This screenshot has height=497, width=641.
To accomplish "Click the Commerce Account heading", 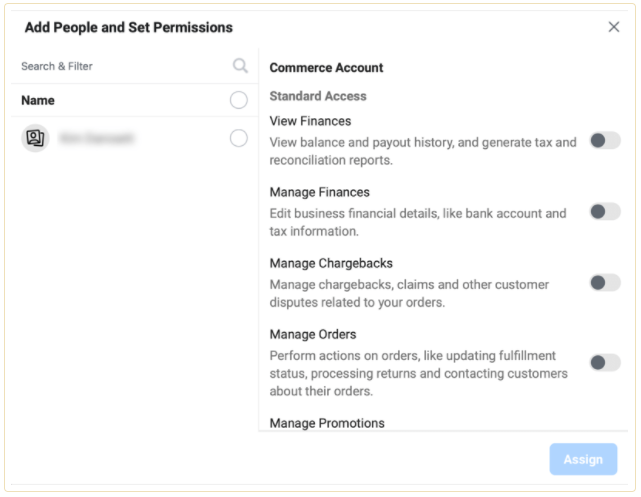I will click(x=326, y=67).
